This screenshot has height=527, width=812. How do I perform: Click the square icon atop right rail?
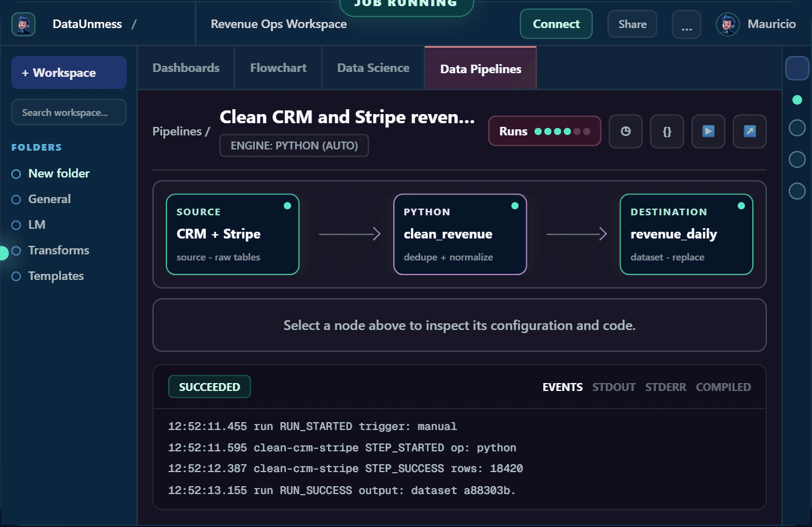797,68
